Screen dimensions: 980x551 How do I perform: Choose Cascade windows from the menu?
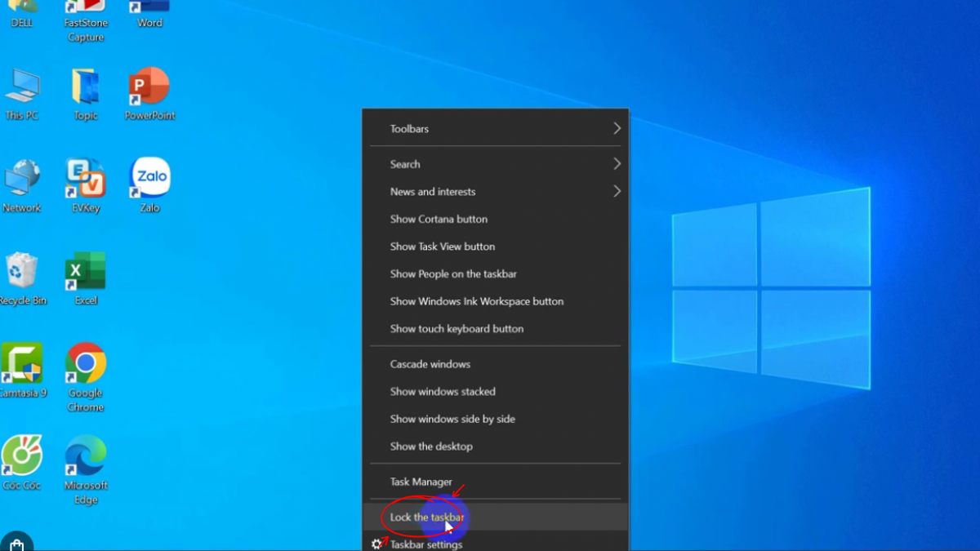pyautogui.click(x=496, y=364)
